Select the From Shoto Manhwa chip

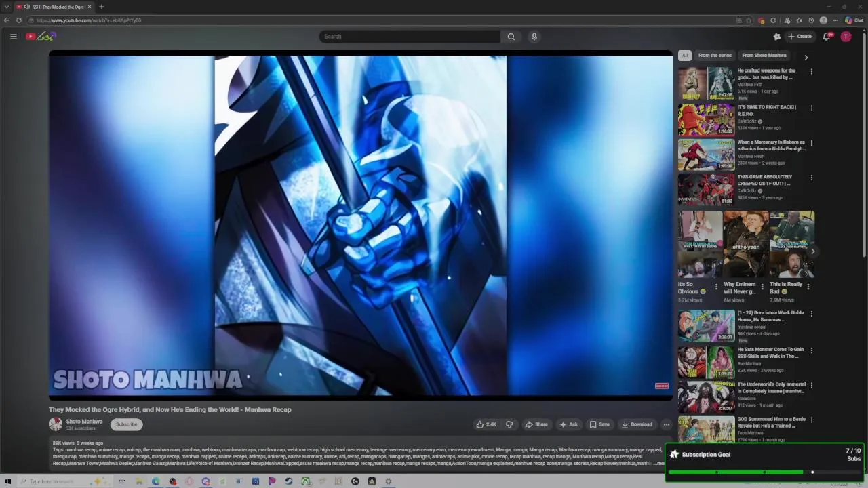click(764, 56)
